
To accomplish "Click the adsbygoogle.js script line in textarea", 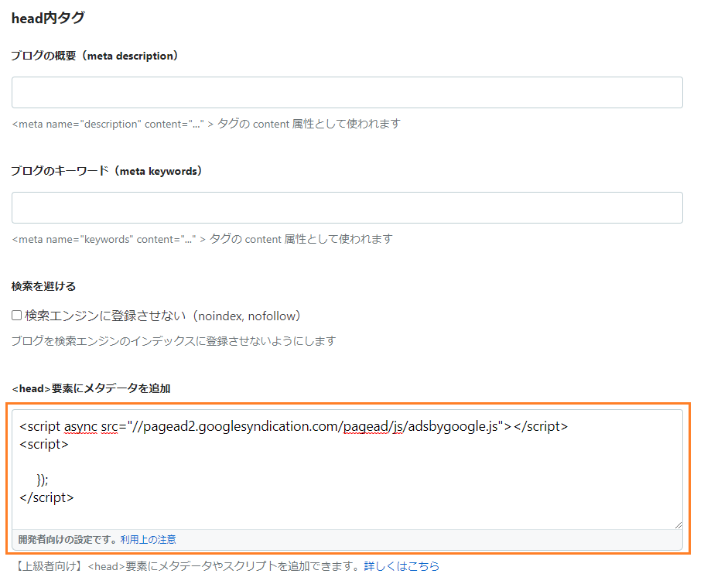I will [x=293, y=426].
